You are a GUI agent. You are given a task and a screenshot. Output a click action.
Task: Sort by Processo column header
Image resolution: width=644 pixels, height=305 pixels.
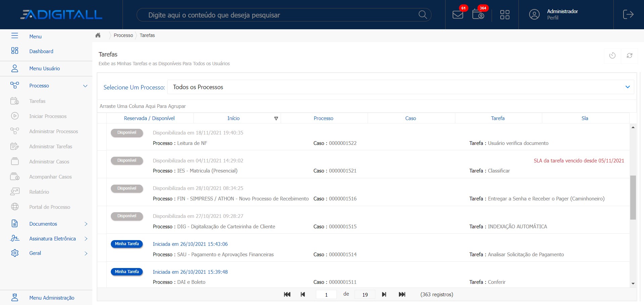[x=323, y=118]
